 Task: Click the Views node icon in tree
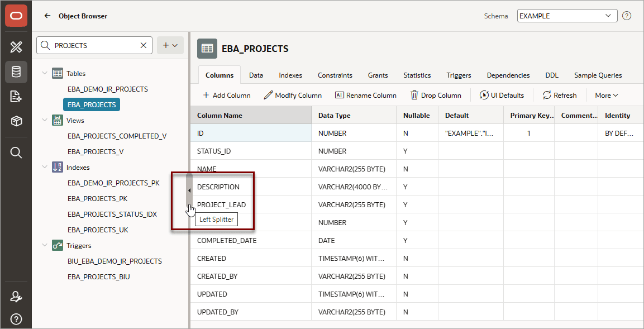[57, 120]
